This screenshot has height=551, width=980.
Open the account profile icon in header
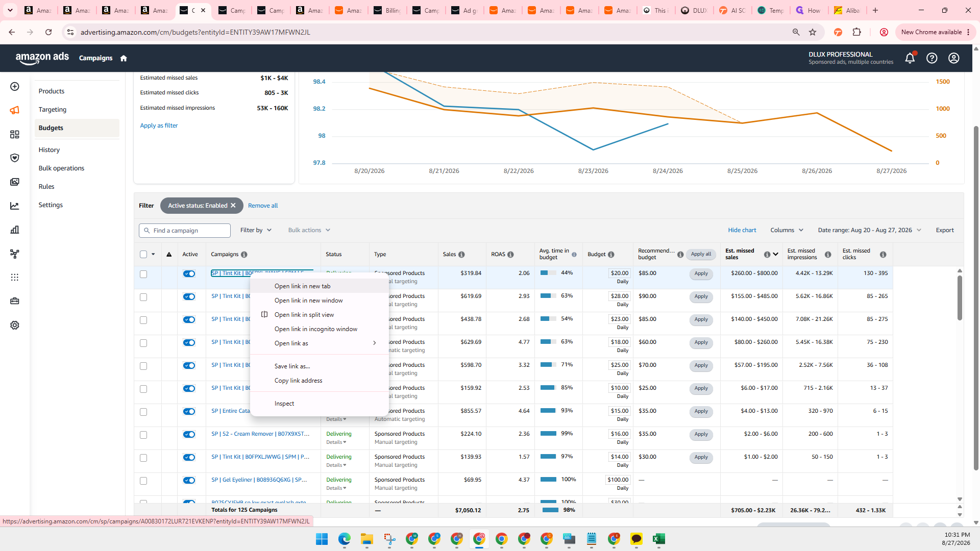point(954,58)
